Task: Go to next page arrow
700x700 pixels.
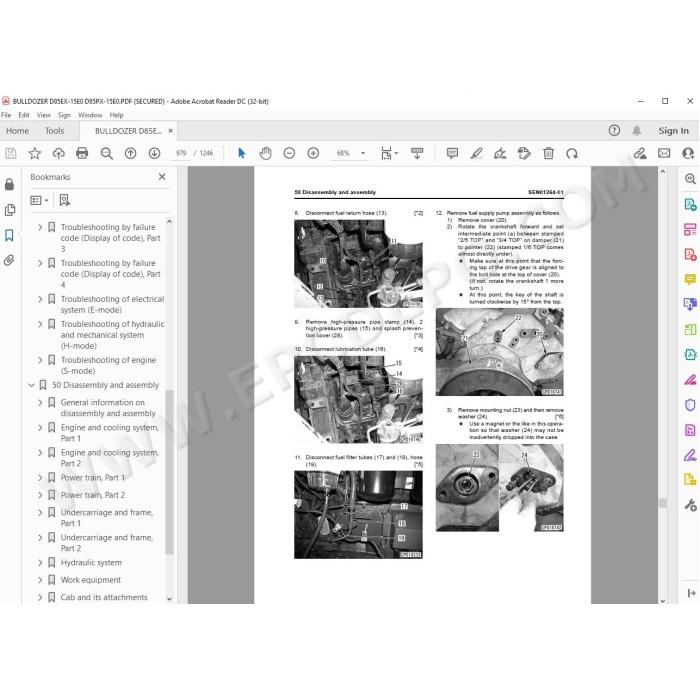Action: (154, 154)
